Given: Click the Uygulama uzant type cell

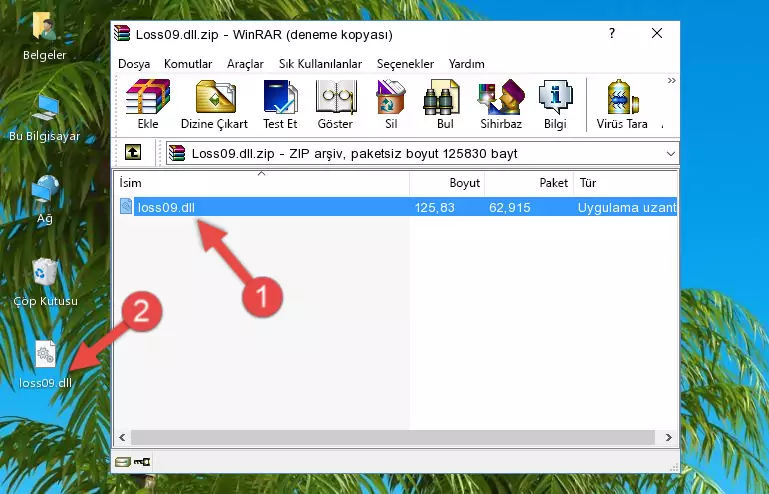Looking at the screenshot, I should click(x=627, y=208).
